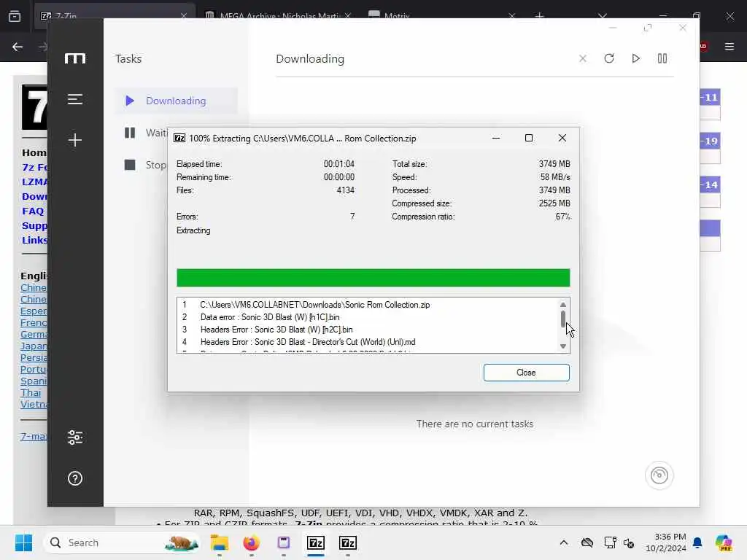This screenshot has width=747, height=560.
Task: Expand the list all tabs dropdown
Action: 603,16
